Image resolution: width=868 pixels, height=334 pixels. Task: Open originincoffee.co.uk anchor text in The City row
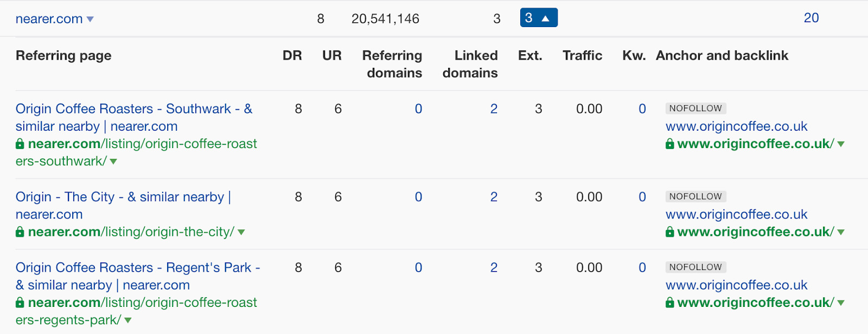coord(736,214)
